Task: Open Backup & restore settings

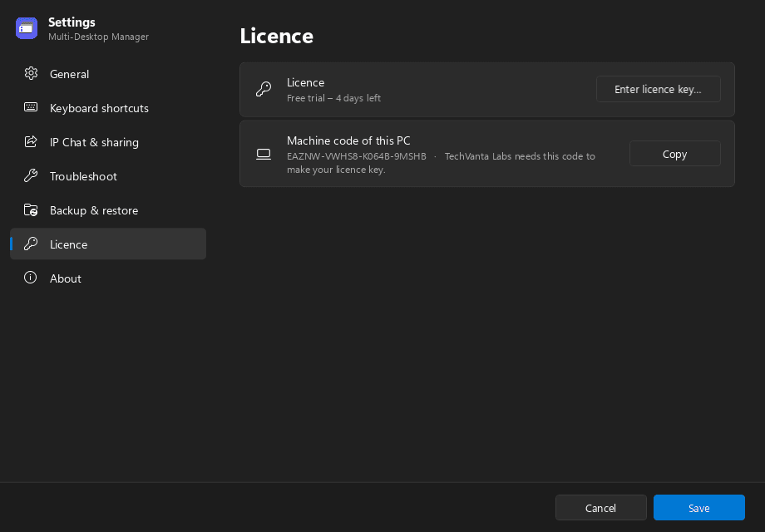Action: tap(108, 210)
